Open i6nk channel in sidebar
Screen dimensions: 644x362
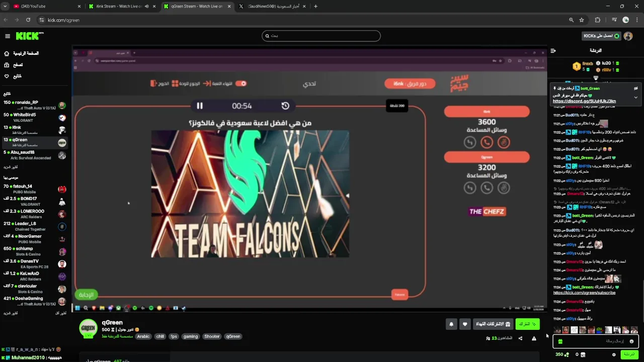coord(34,130)
